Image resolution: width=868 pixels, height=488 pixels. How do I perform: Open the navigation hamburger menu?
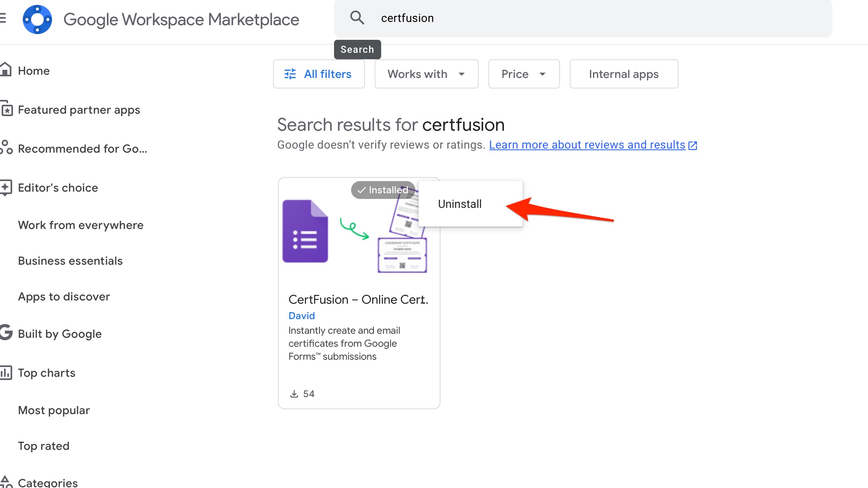2,18
